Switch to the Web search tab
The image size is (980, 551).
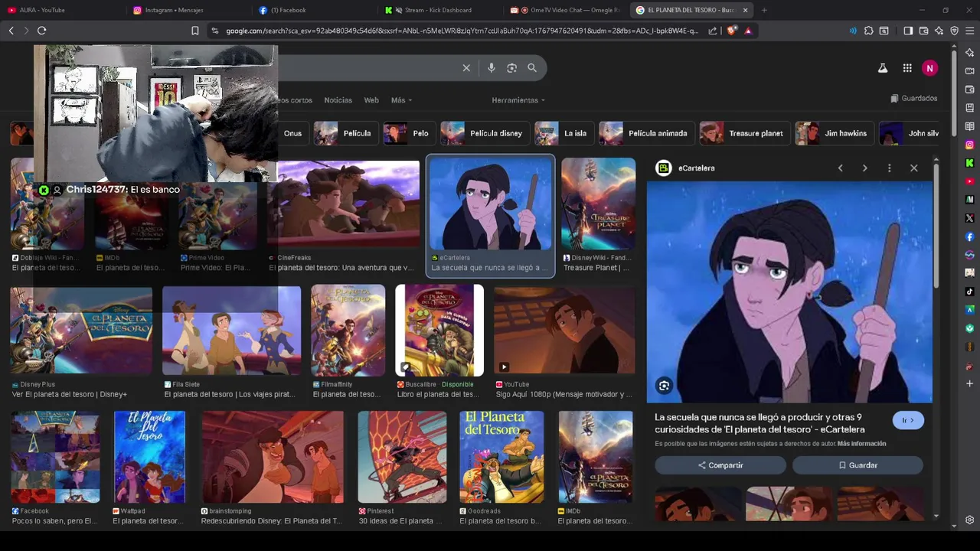(371, 100)
